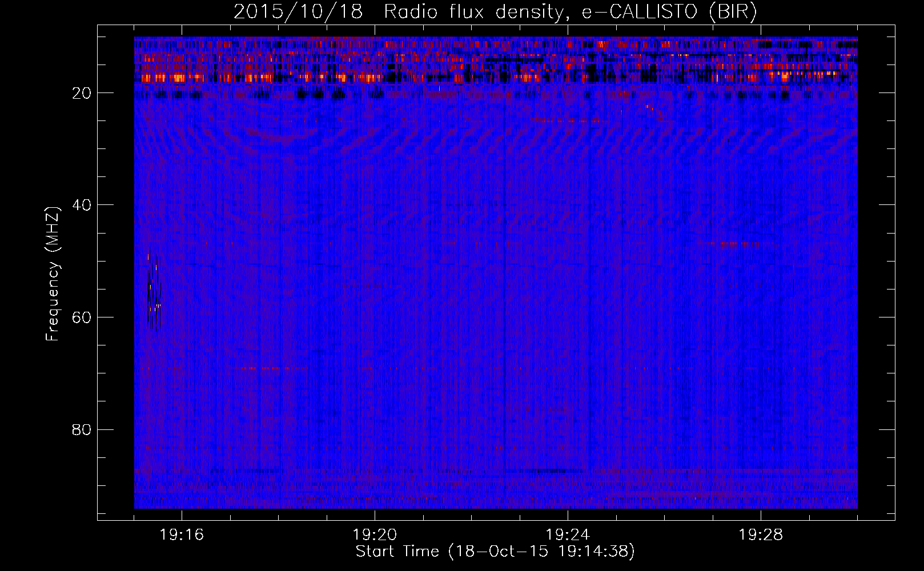Click the 19:24 time tick label
This screenshot has height=571, width=924.
568,535
